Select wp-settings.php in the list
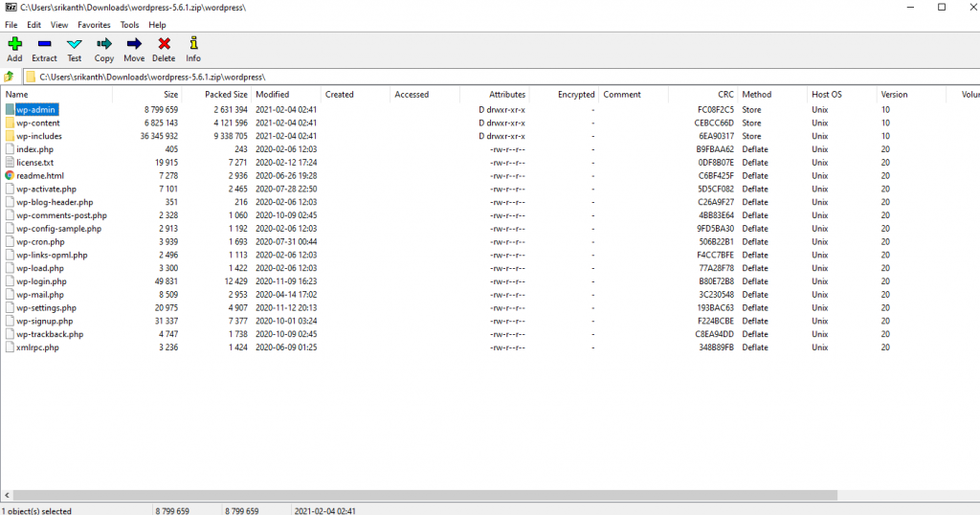Viewport: 980px width, 515px height. (x=46, y=308)
